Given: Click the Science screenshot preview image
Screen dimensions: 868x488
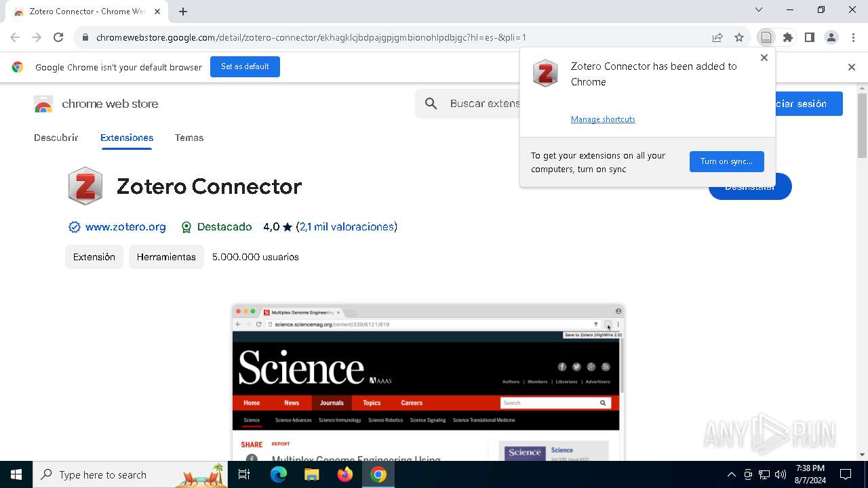Looking at the screenshot, I should pyautogui.click(x=428, y=383).
